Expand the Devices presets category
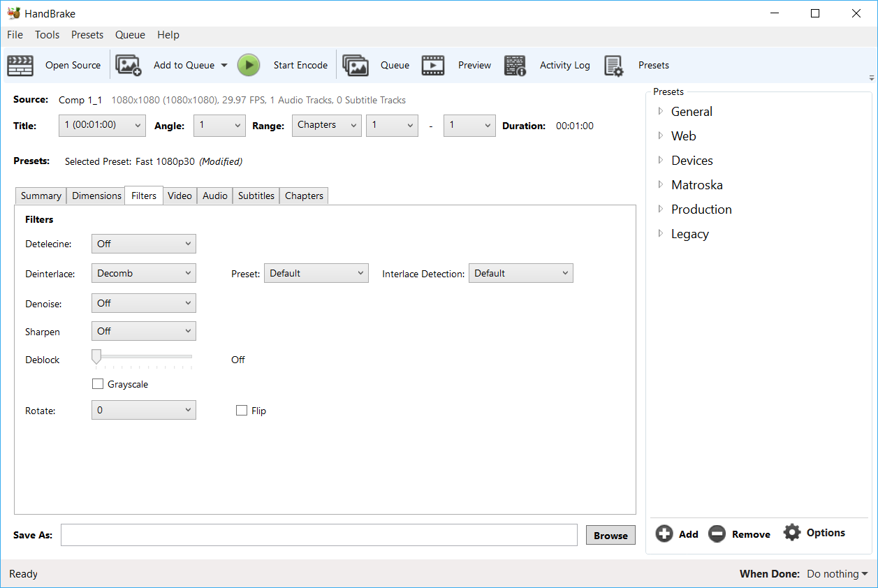The height and width of the screenshot is (588, 878). 661,160
